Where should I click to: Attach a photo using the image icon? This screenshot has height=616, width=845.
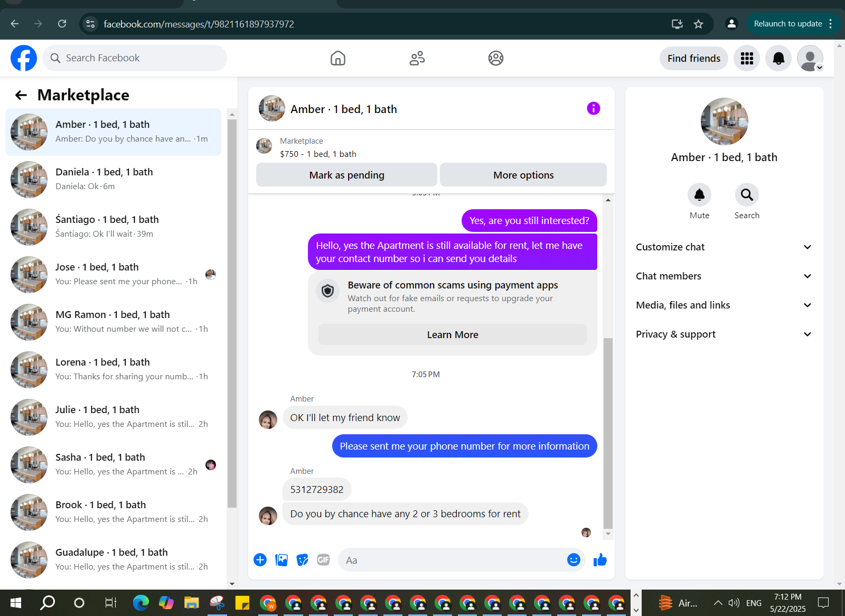(x=281, y=560)
